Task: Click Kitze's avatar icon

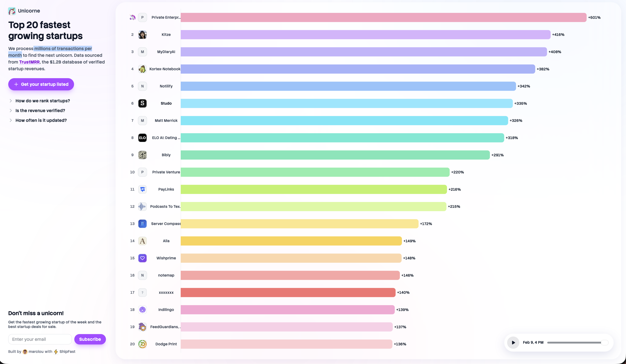Action: [142, 35]
